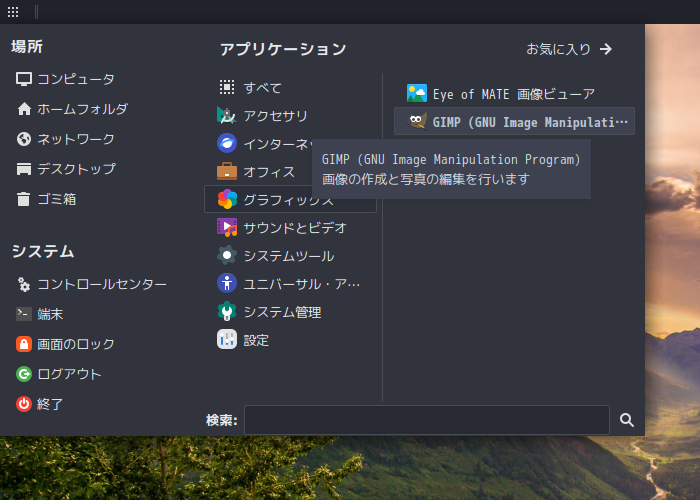Click the office briefcase icon
This screenshot has height=500, width=700.
click(x=227, y=171)
